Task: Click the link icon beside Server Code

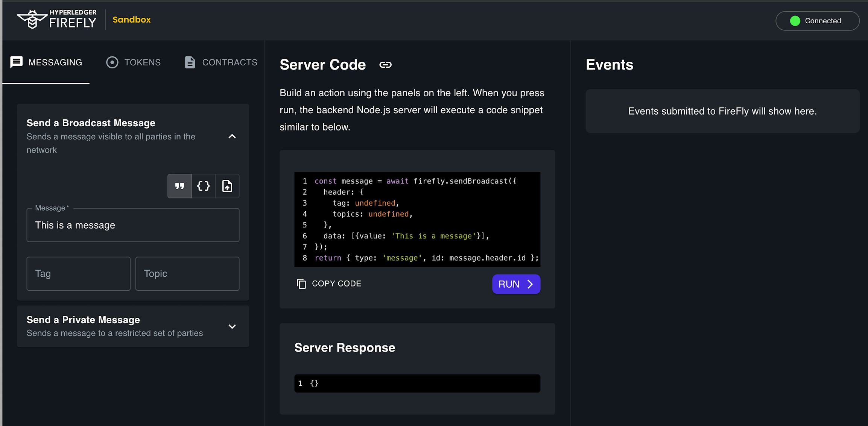Action: tap(385, 65)
